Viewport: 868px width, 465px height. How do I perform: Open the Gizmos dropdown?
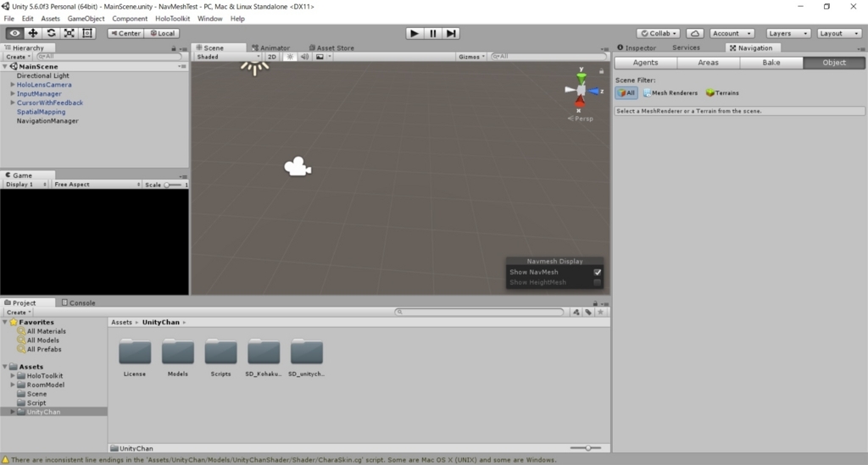click(x=471, y=57)
